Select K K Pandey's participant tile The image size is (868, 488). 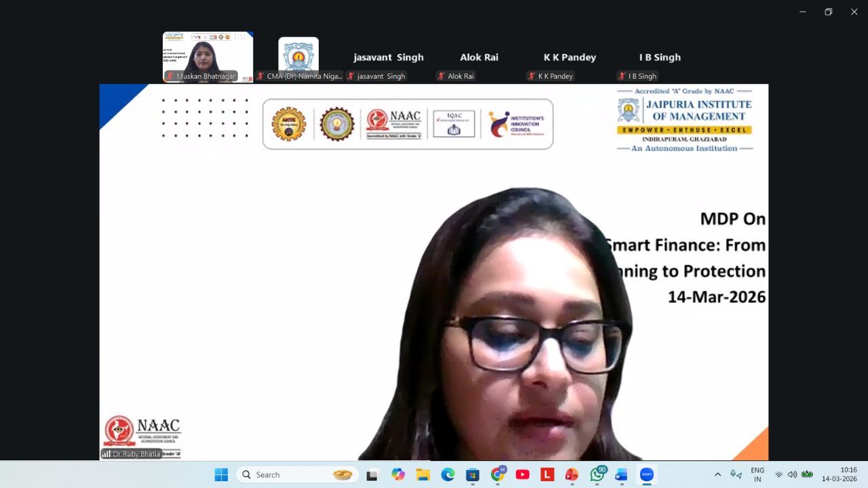point(570,58)
